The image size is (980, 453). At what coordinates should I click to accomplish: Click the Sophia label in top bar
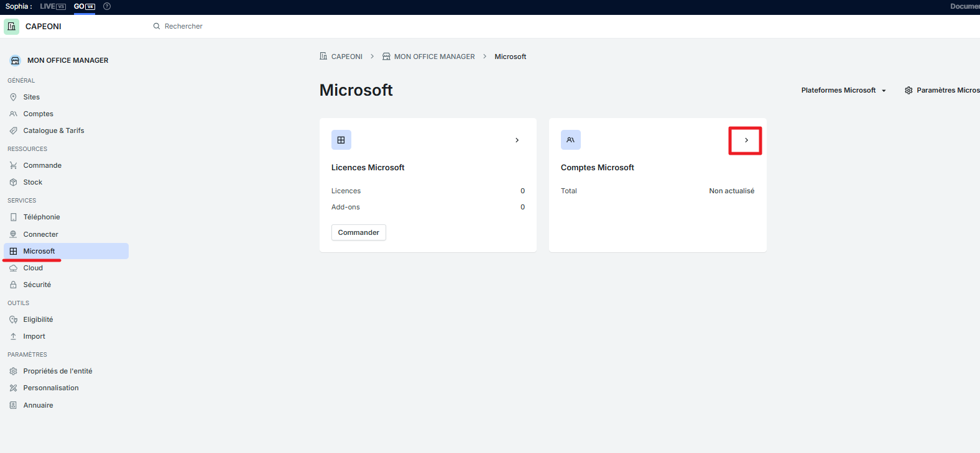[19, 6]
